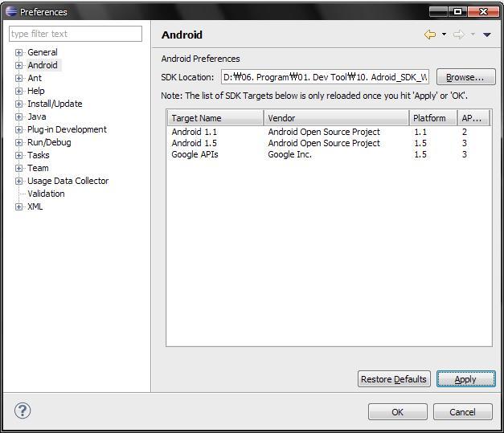This screenshot has height=433, width=504.
Task: Select Validation preferences category
Action: 46,194
